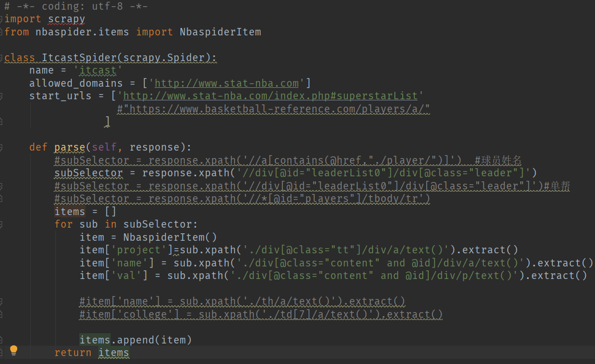Click the coding utf-8 comment line
This screenshot has width=595, height=364.
(x=76, y=6)
